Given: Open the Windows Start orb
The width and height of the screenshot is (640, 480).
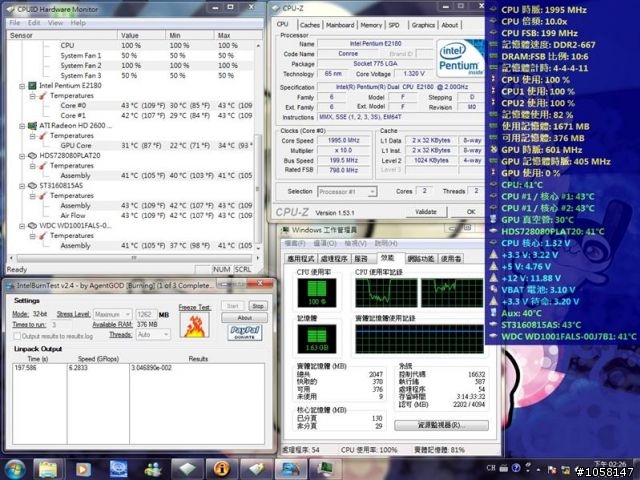Looking at the screenshot, I should point(14,469).
